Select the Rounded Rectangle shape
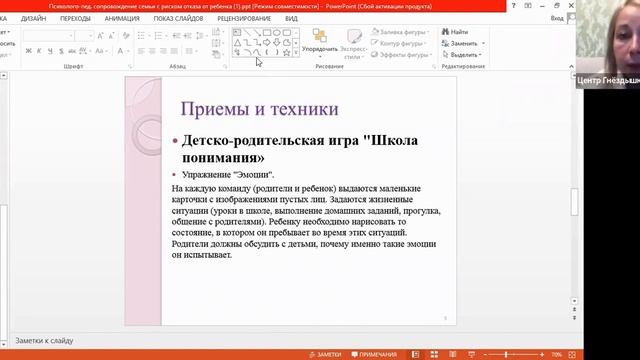This screenshot has height=360, width=640. coord(287,33)
